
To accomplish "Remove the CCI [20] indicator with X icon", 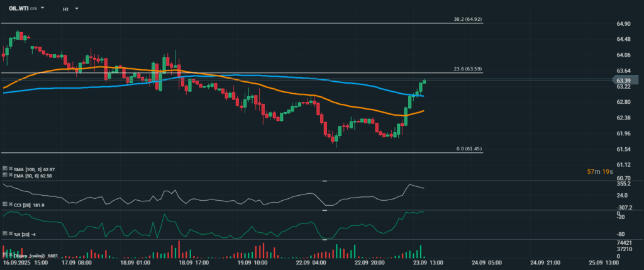I will click(x=12, y=205).
